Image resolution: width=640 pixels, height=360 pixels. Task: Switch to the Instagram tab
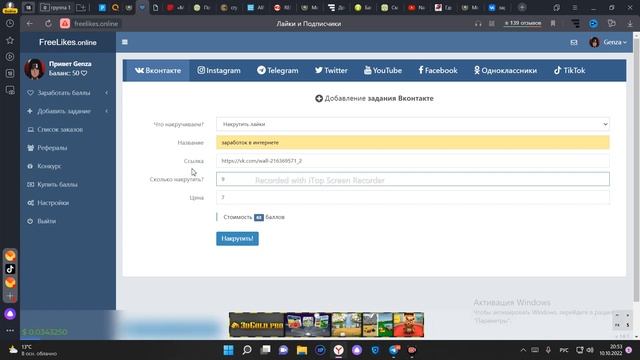point(219,70)
